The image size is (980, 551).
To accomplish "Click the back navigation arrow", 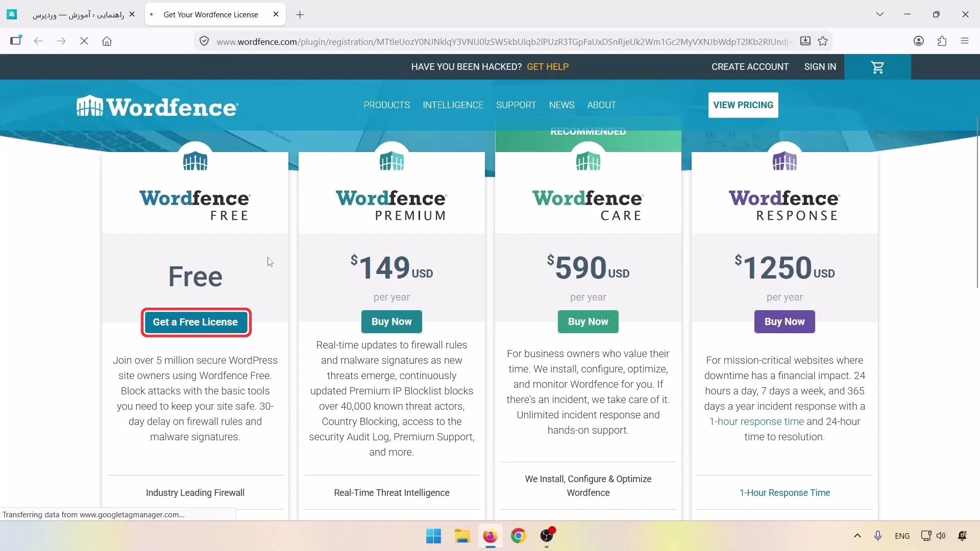I will [38, 41].
